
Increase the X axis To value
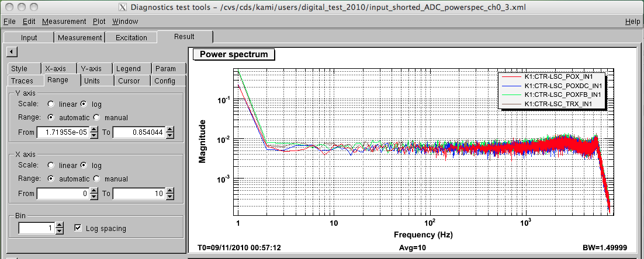coord(170,191)
